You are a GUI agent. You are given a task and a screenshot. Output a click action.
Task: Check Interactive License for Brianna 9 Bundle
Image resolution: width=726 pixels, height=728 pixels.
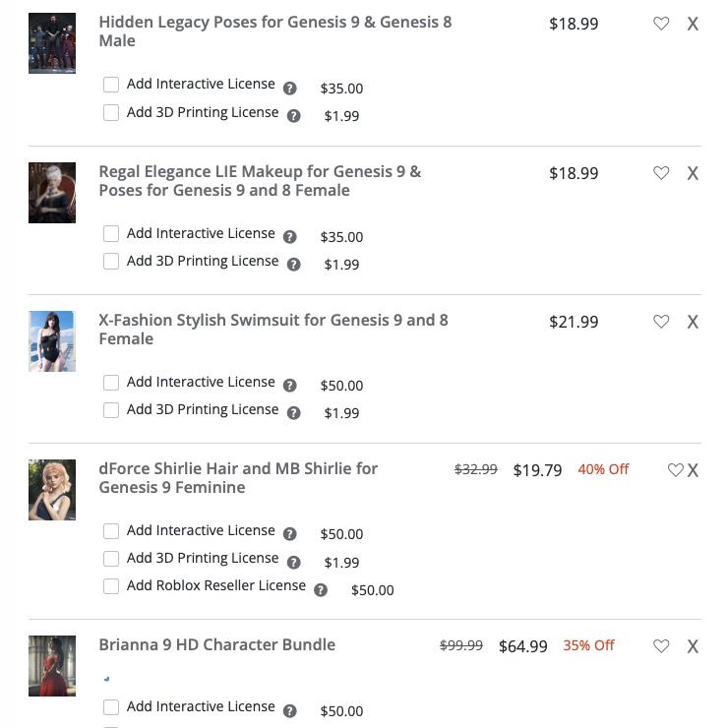pos(111,707)
